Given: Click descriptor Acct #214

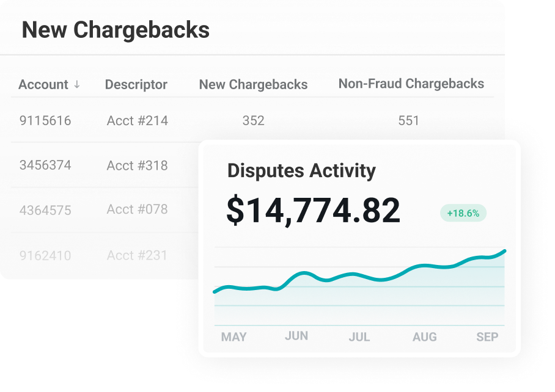Looking at the screenshot, I should coord(137,120).
